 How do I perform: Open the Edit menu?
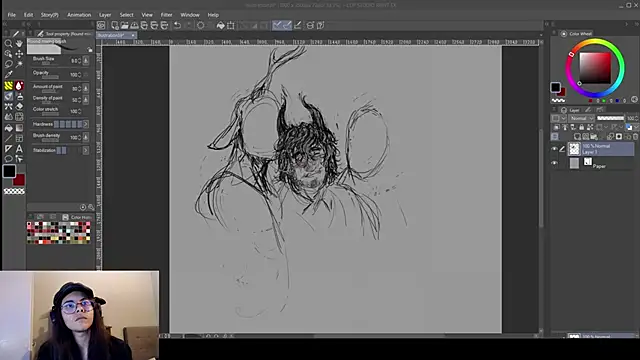[x=28, y=15]
